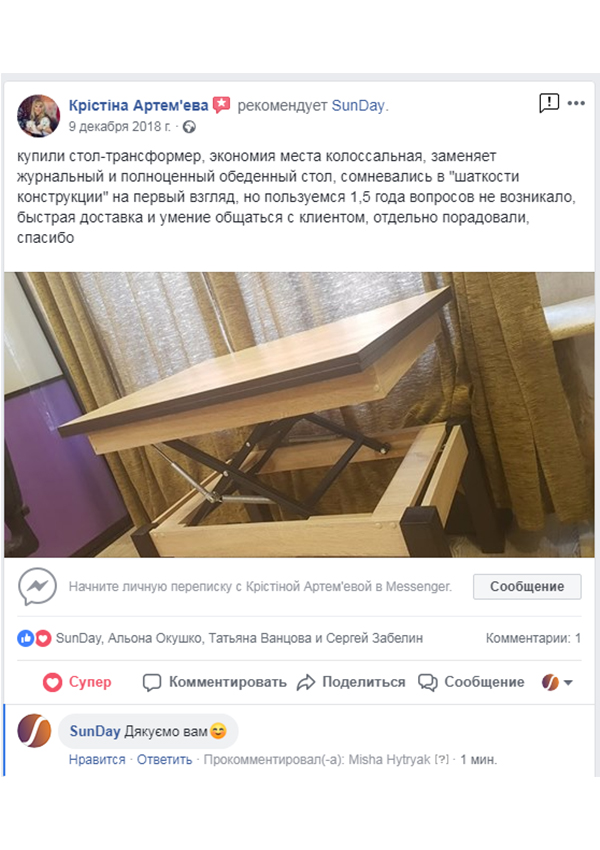Screen dimensions: 600x850
Task: Click the report feedback exclamation icon
Action: coord(549,102)
